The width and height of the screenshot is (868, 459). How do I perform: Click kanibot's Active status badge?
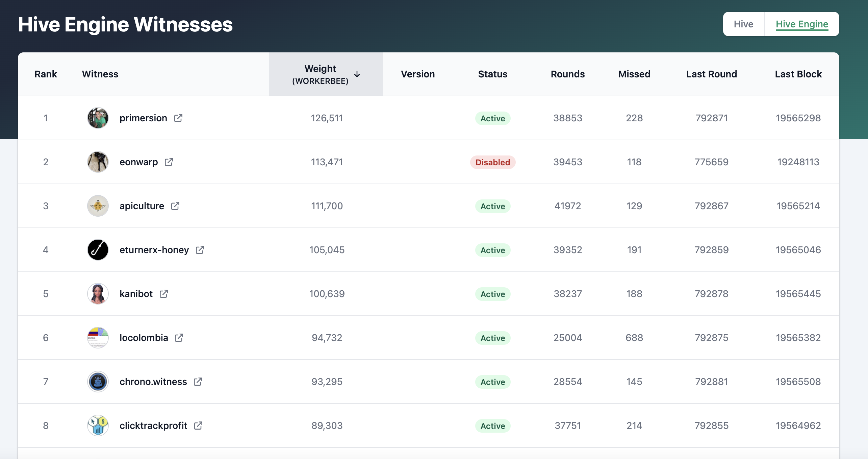[x=493, y=294]
